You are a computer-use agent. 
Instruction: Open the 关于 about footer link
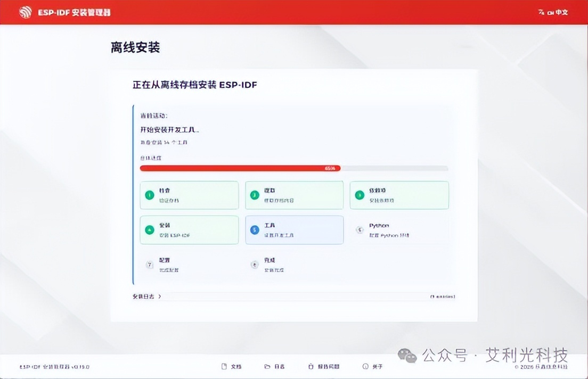(x=372, y=366)
